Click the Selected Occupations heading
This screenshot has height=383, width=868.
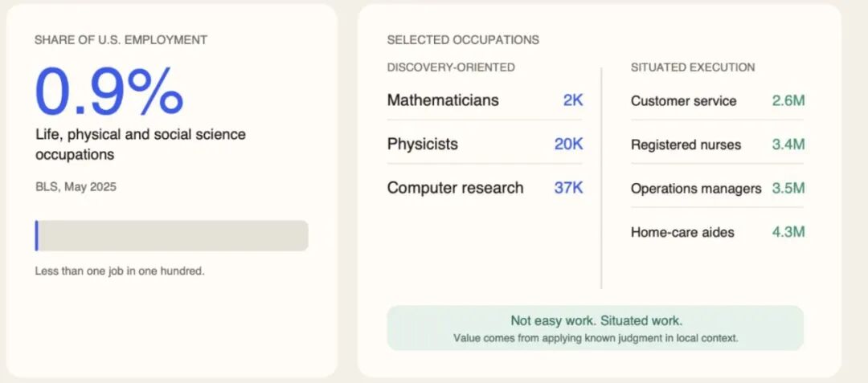click(463, 40)
